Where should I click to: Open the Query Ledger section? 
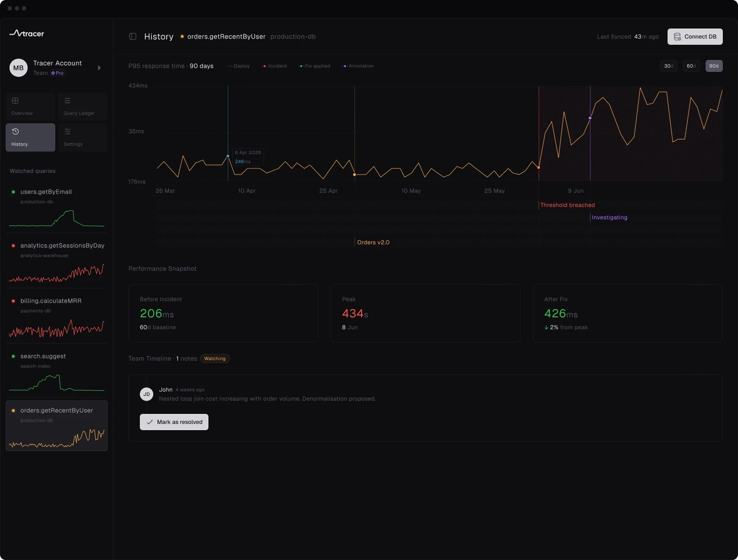point(83,106)
